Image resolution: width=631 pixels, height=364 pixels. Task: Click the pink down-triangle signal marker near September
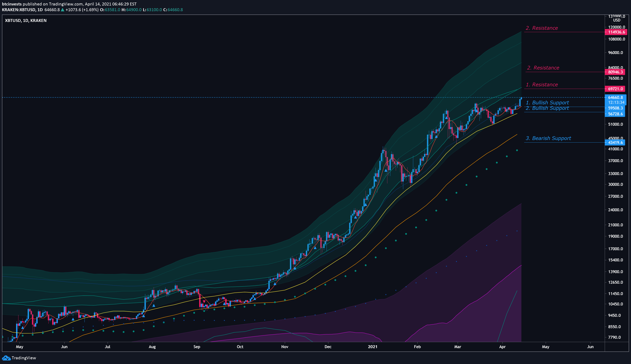click(x=204, y=302)
